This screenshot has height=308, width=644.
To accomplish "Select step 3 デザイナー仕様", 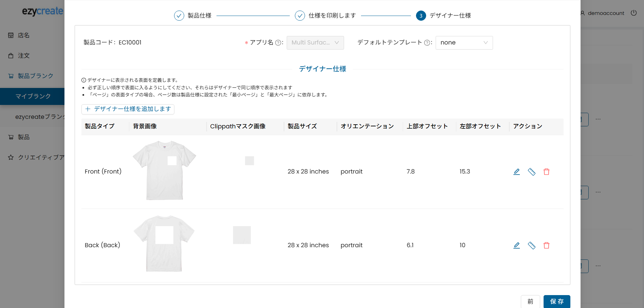I will click(x=443, y=16).
